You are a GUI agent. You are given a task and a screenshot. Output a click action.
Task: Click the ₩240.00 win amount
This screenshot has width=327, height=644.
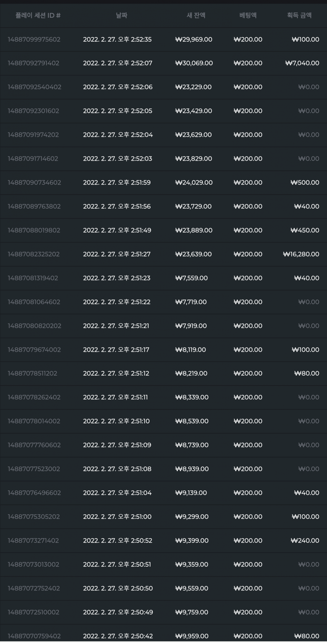tap(305, 541)
